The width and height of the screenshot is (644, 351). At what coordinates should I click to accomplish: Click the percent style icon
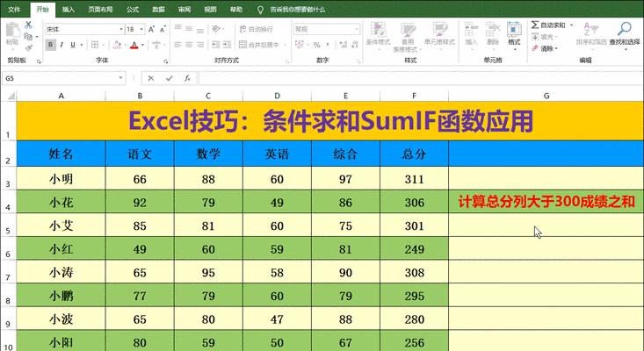coord(316,44)
